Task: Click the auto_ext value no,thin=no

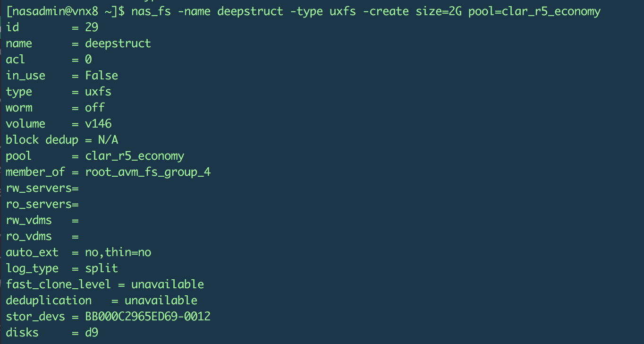Action: tap(118, 252)
